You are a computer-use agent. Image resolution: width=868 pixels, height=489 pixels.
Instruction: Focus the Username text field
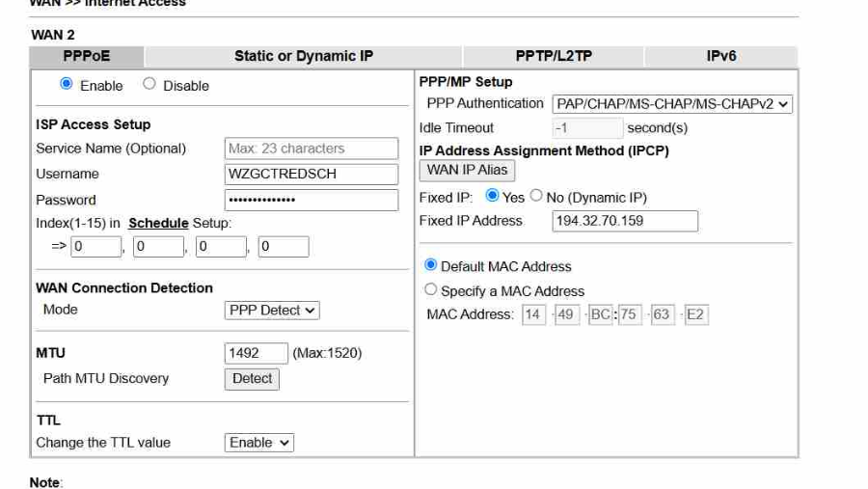[x=311, y=174]
